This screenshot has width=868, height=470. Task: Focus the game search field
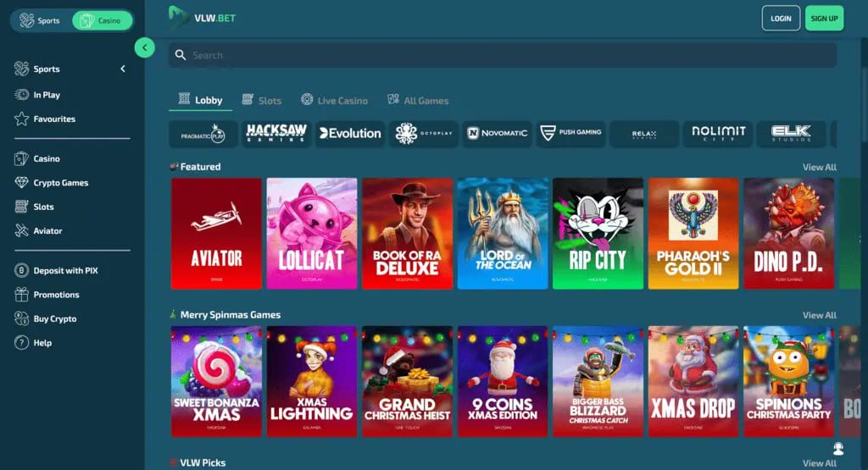coord(503,55)
